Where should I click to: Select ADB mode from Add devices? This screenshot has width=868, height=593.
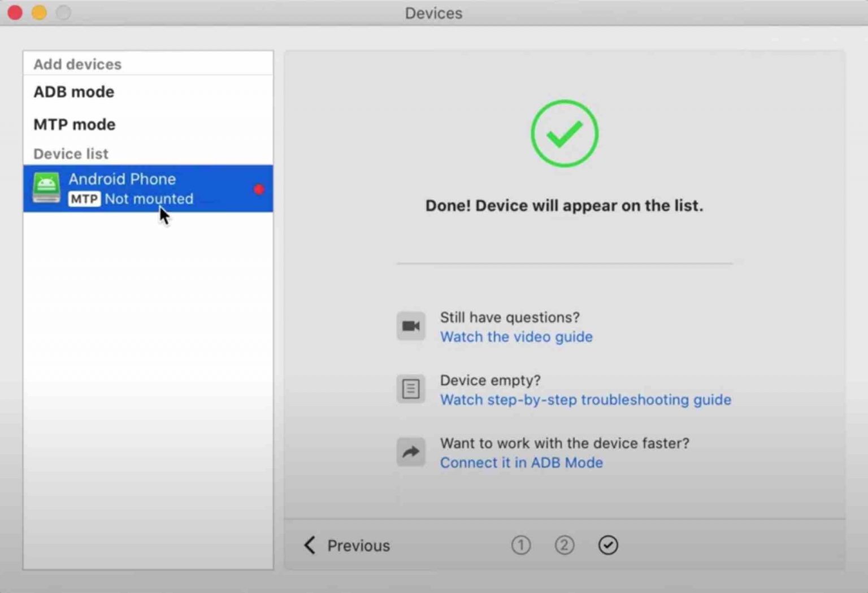pyautogui.click(x=73, y=91)
